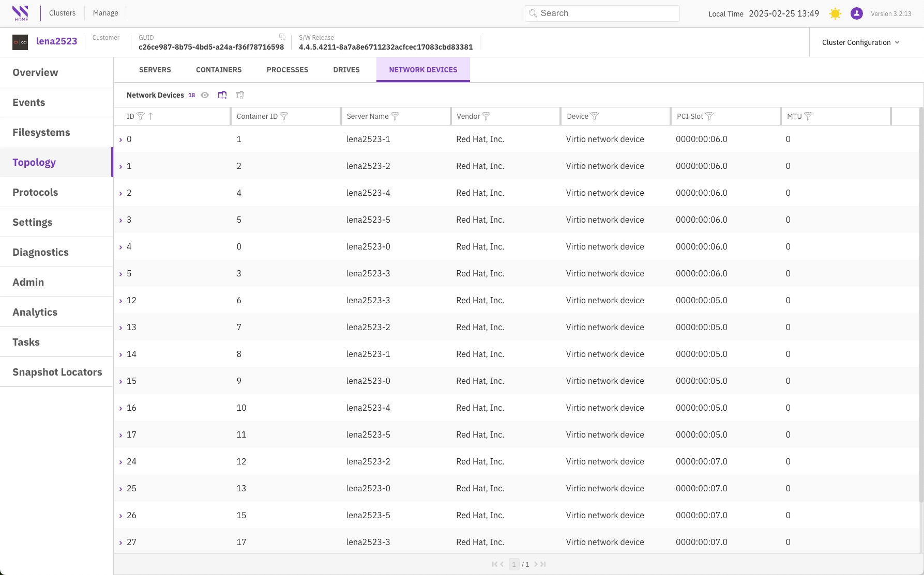Image resolution: width=924 pixels, height=575 pixels.
Task: Toggle column visibility eye icon
Action: coord(205,95)
